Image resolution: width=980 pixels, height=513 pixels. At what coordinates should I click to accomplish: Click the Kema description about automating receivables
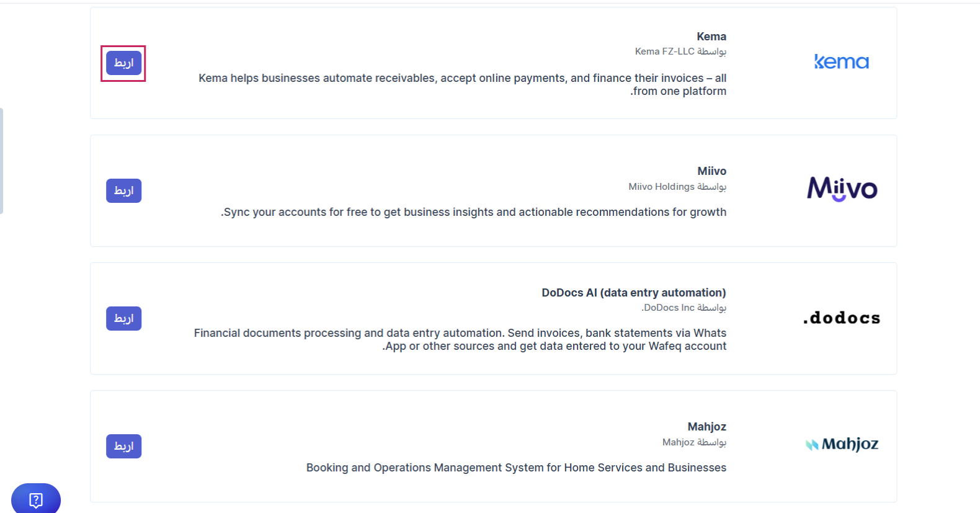(462, 85)
